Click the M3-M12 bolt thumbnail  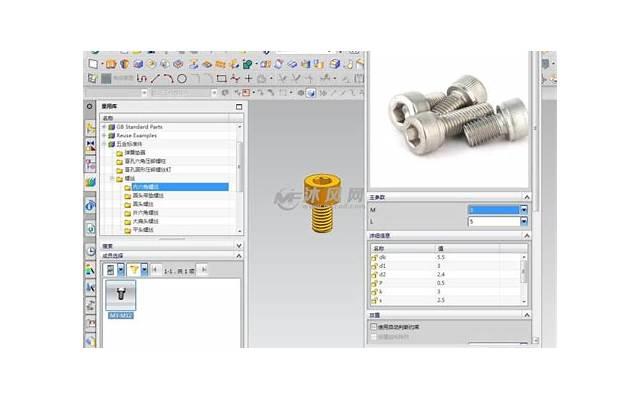point(121,294)
